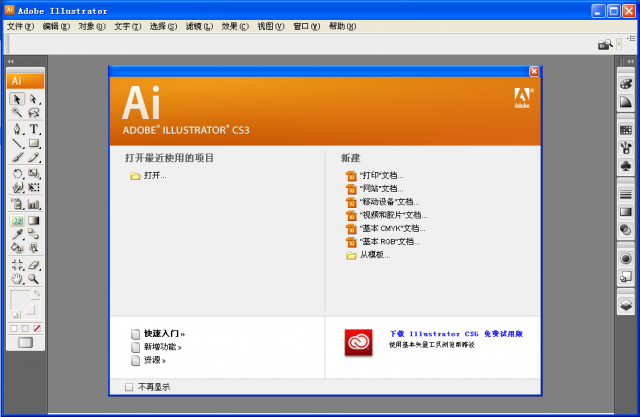Select the Zoom magnifier tool
The image size is (640, 417).
tap(33, 279)
